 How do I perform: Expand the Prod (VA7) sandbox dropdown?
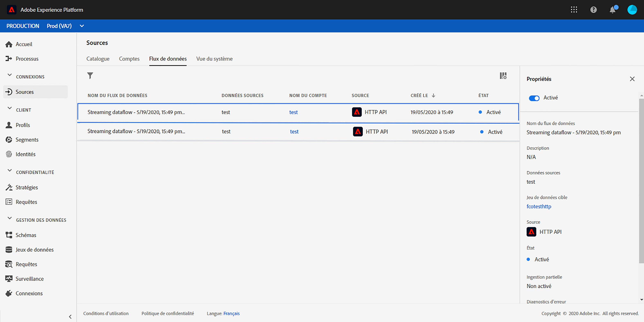(x=82, y=26)
